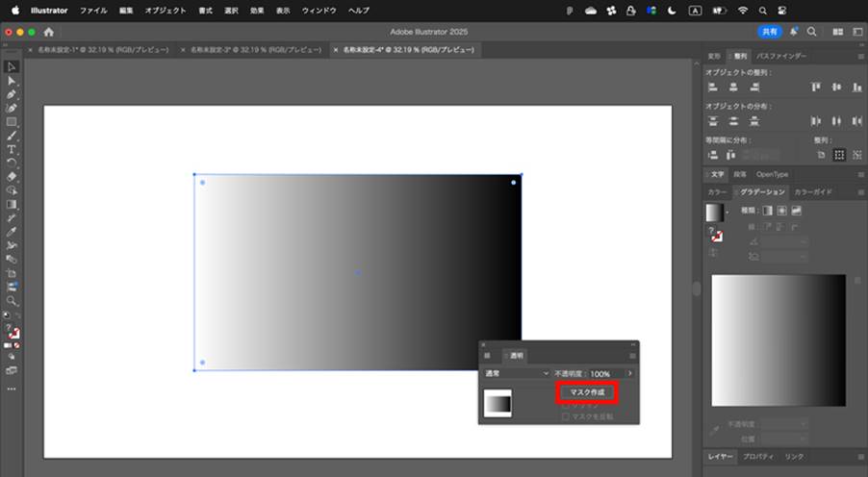Switch to the パスファインダー tab

[781, 56]
